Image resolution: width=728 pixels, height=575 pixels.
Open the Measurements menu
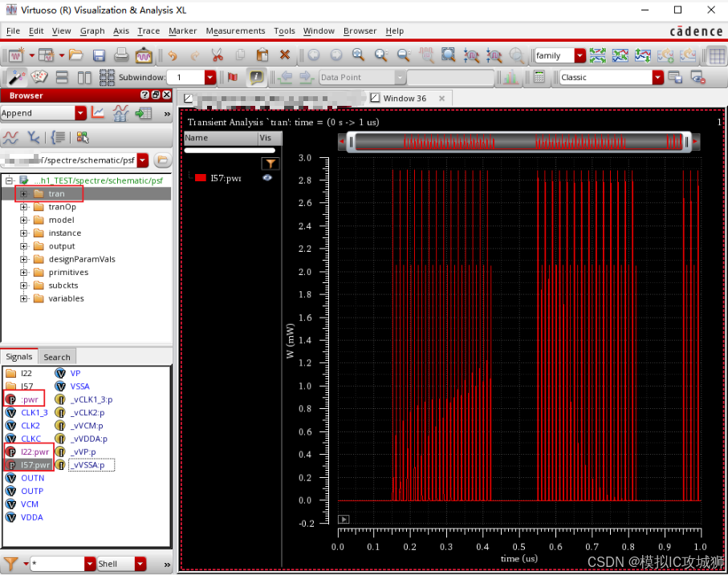click(x=235, y=31)
